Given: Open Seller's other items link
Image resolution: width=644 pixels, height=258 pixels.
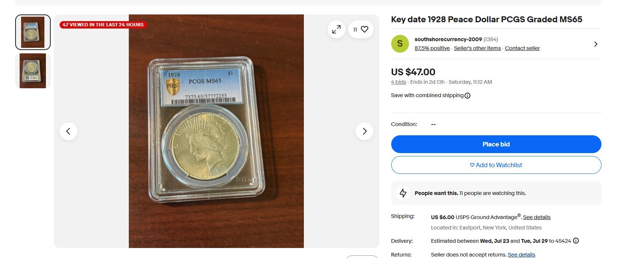Looking at the screenshot, I should click(x=477, y=48).
